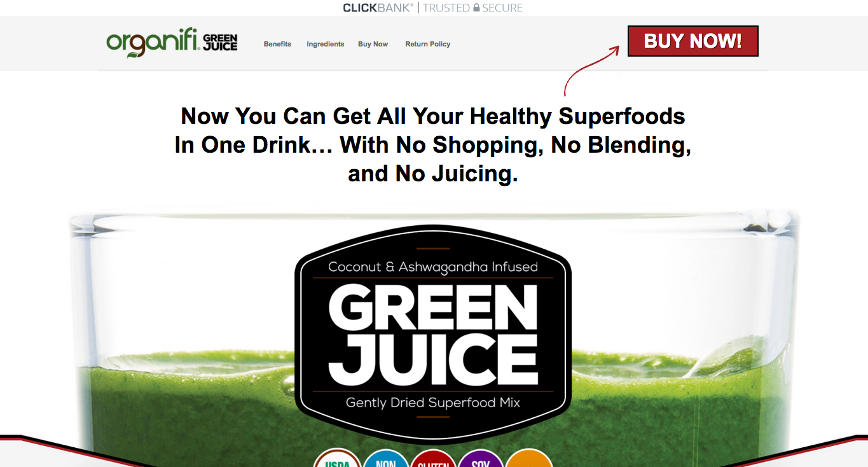
Task: Click the Organifi Green Juice logo
Action: [172, 43]
